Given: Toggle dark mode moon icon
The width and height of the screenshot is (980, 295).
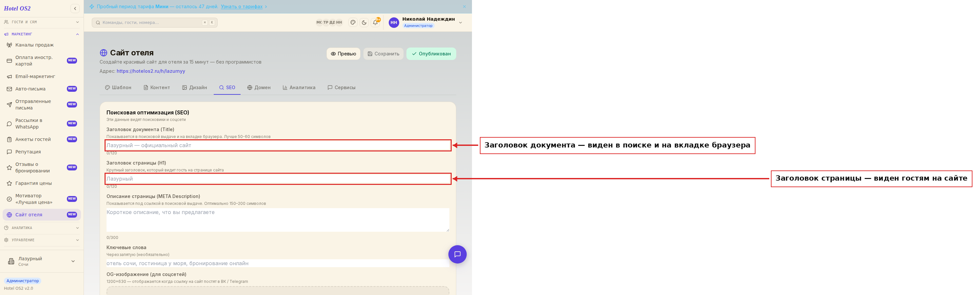Looking at the screenshot, I should click(364, 23).
